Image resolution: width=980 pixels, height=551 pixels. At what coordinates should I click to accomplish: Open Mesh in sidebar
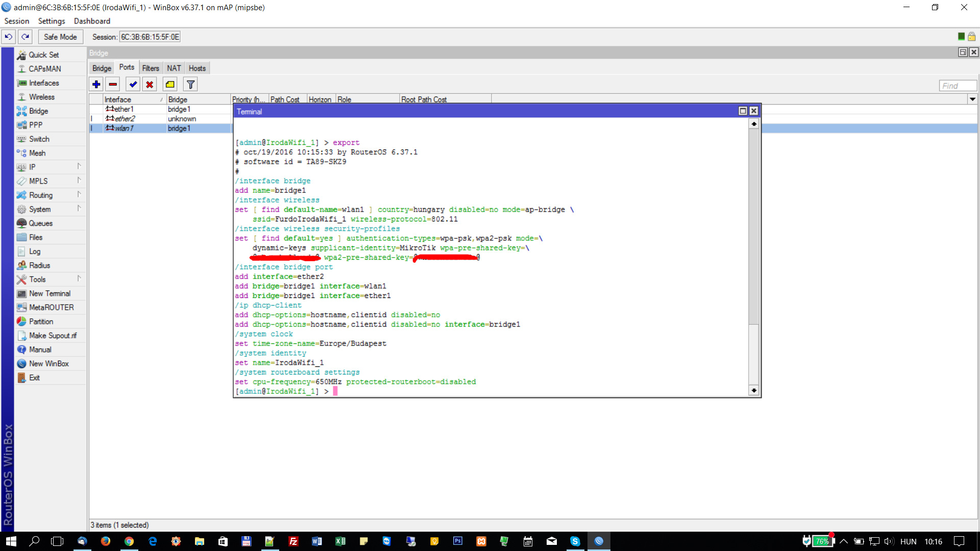37,153
